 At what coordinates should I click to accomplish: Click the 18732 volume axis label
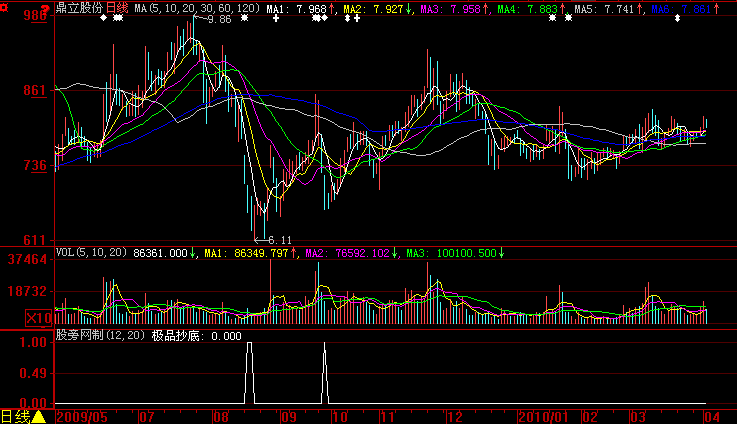[x=28, y=291]
